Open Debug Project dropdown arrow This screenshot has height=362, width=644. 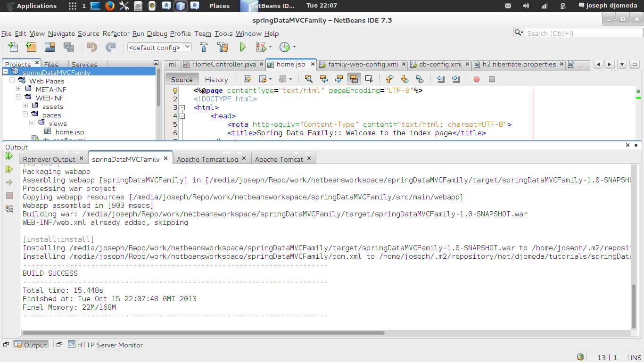pyautogui.click(x=271, y=47)
